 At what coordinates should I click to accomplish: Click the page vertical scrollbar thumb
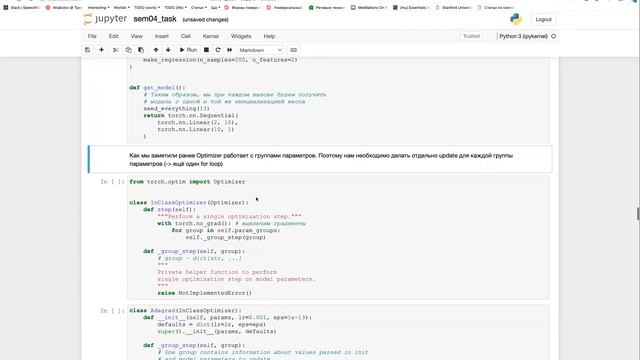click(x=638, y=213)
